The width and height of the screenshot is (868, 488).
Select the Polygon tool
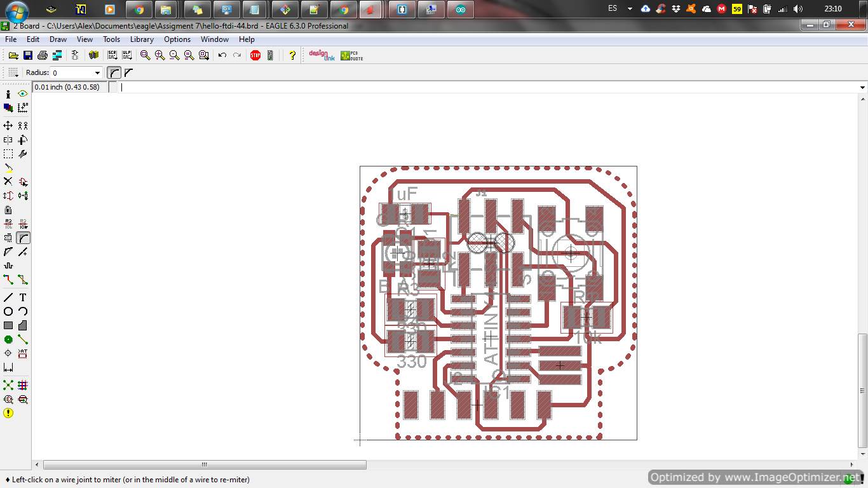click(x=23, y=325)
